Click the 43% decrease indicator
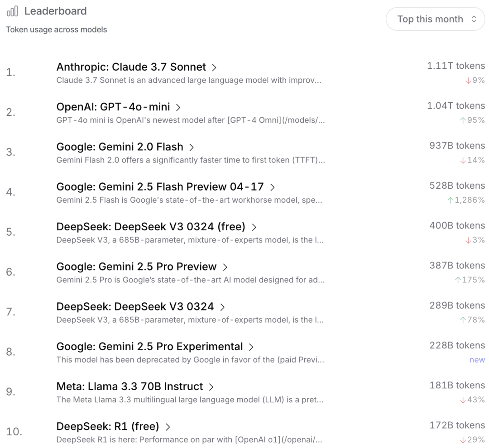 [472, 400]
